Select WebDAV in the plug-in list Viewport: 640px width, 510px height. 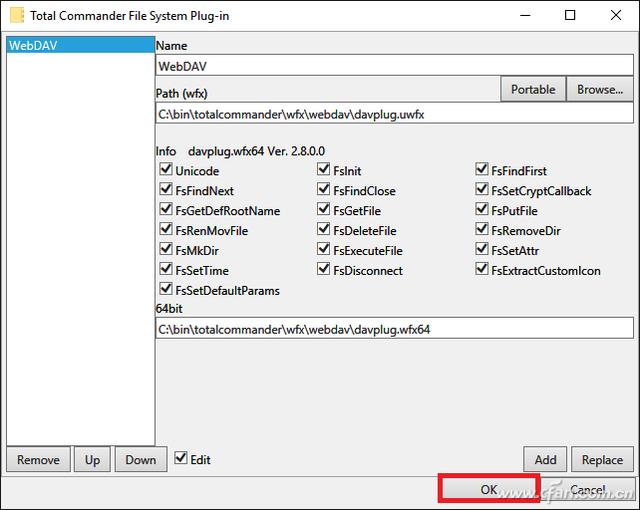pyautogui.click(x=80, y=45)
